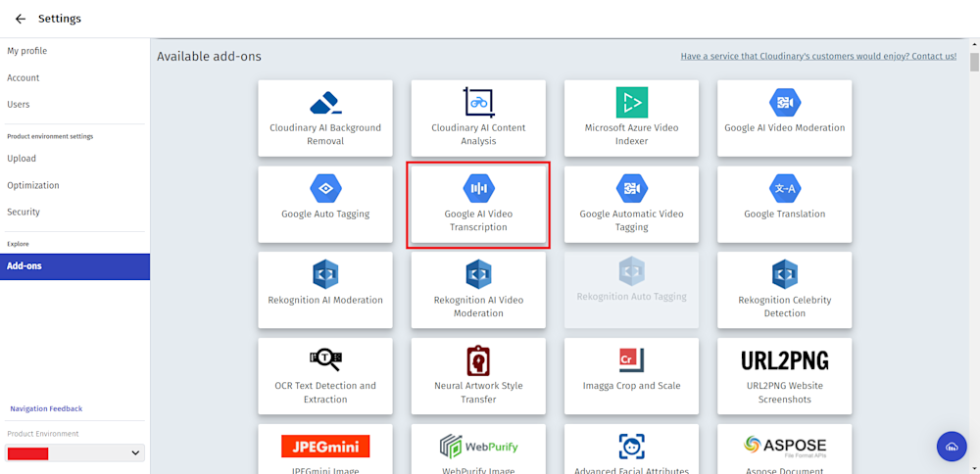Click the OCR magnifier icon

325,359
